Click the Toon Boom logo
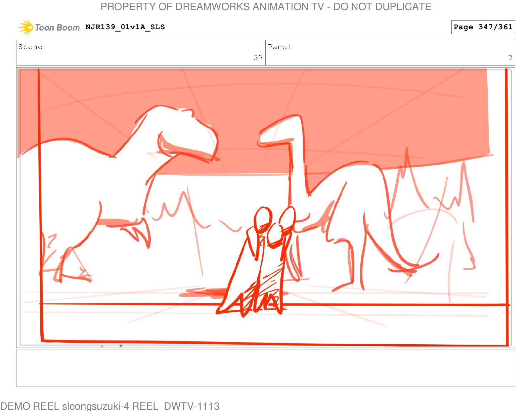This screenshot has height=411, width=532. pyautogui.click(x=48, y=27)
